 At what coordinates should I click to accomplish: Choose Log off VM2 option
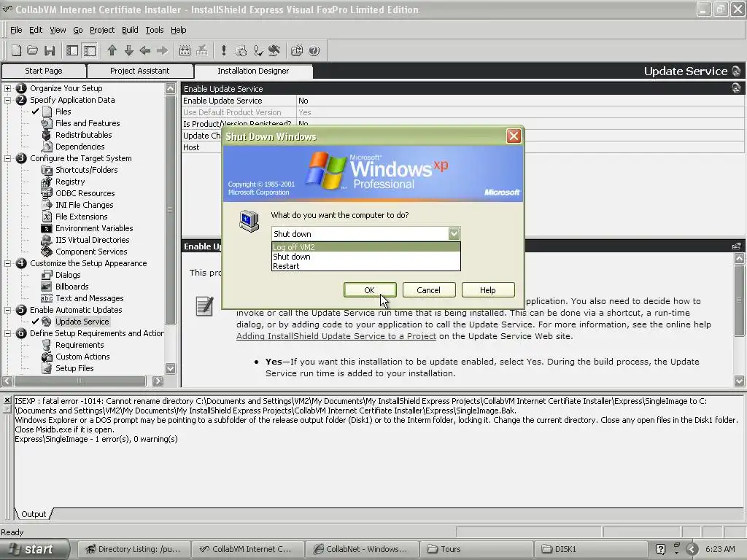click(x=366, y=247)
